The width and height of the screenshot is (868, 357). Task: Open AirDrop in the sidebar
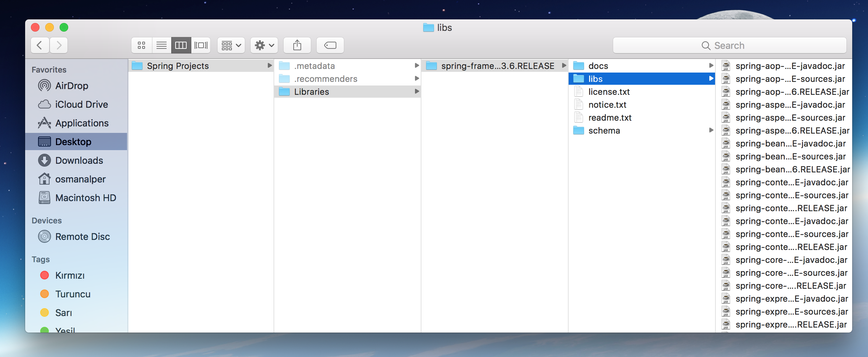[76, 85]
